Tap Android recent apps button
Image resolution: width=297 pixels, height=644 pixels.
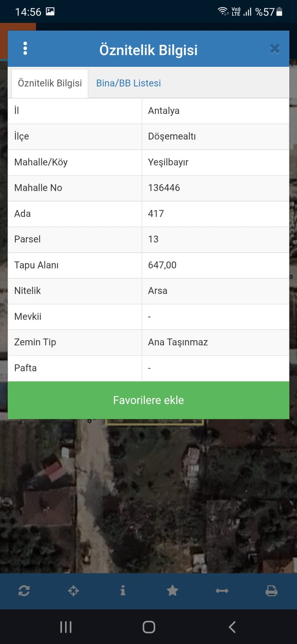click(x=66, y=627)
